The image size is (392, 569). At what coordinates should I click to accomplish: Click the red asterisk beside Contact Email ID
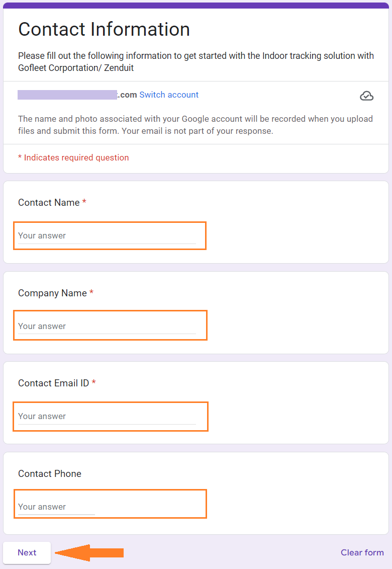coord(93,382)
